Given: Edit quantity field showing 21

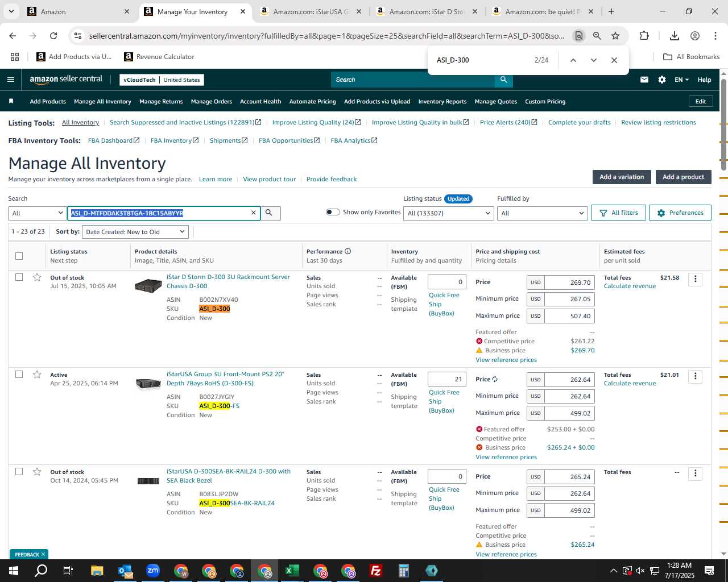Looking at the screenshot, I should [446, 379].
